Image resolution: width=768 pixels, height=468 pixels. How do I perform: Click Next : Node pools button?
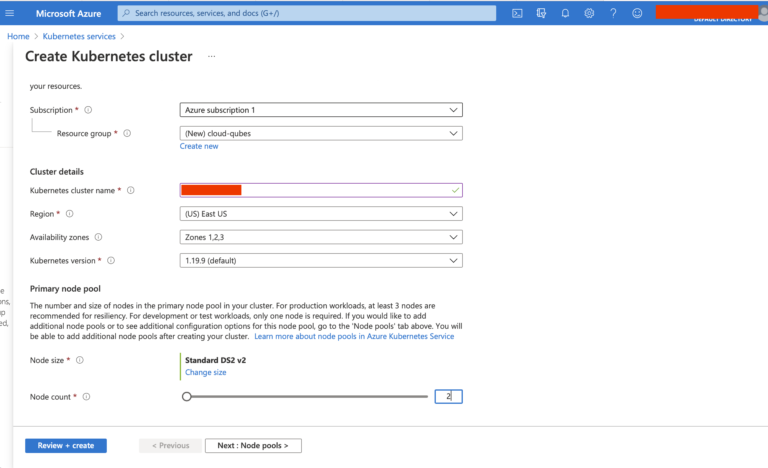coord(253,445)
